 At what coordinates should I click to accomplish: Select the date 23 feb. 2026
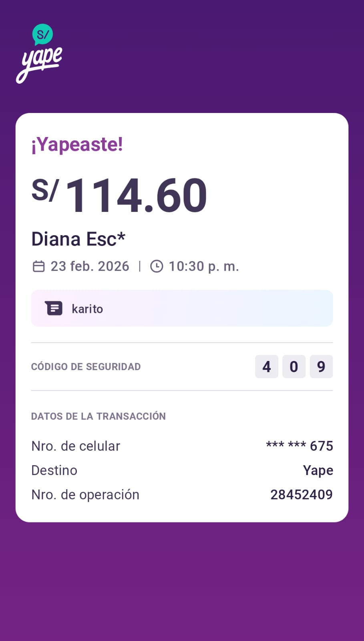(90, 266)
